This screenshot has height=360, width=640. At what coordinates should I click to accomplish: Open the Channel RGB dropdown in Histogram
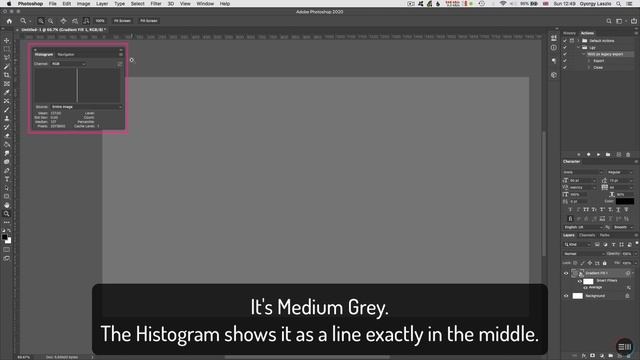coord(69,64)
